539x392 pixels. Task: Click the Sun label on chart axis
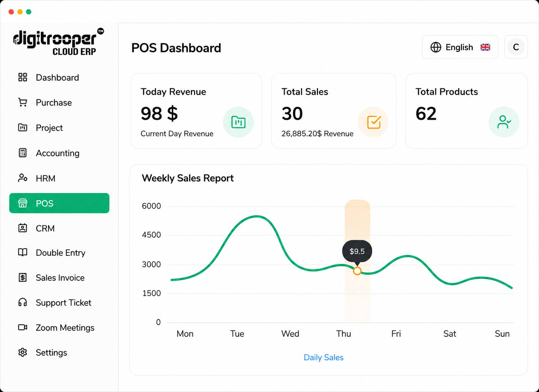coord(502,334)
